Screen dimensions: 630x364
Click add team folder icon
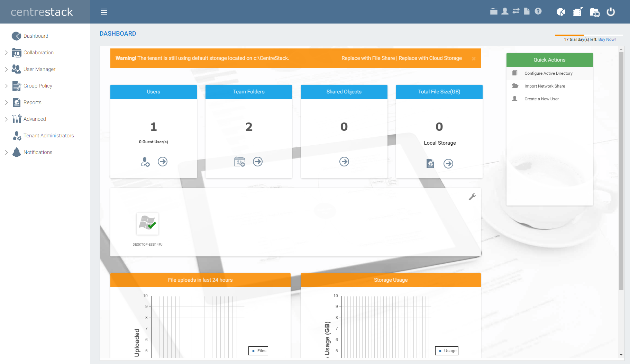click(240, 162)
